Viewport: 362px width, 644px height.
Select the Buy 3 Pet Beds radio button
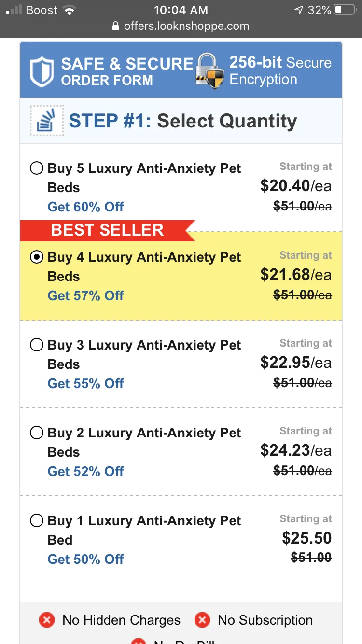coord(37,345)
